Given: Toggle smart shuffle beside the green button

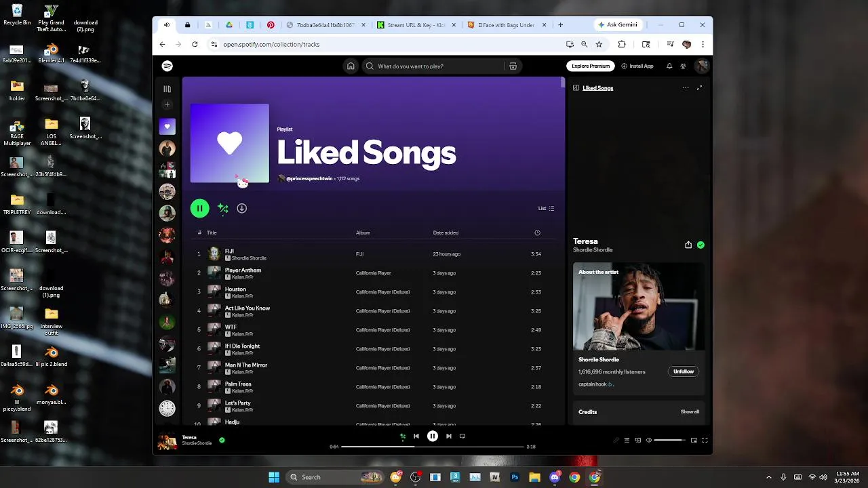Looking at the screenshot, I should pos(223,208).
